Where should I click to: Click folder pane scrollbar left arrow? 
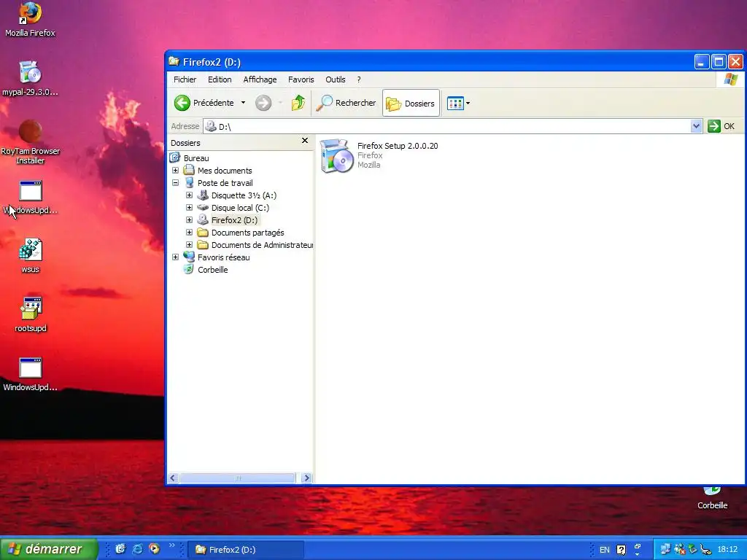click(x=174, y=478)
